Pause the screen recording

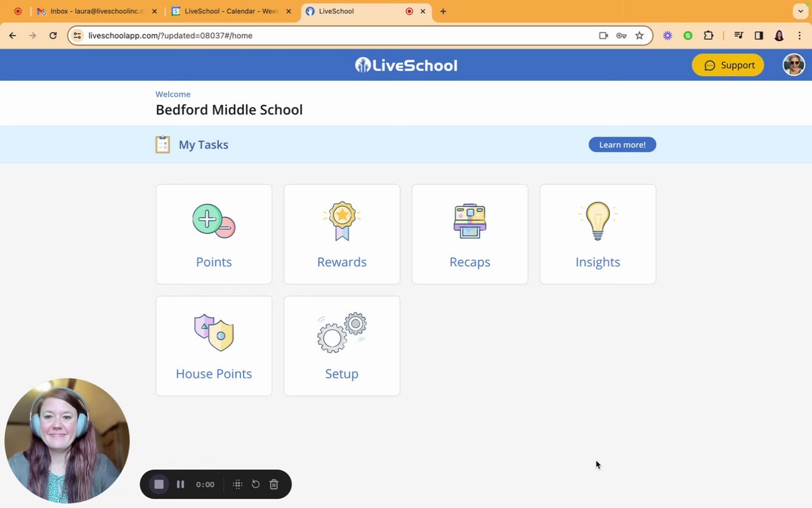180,485
